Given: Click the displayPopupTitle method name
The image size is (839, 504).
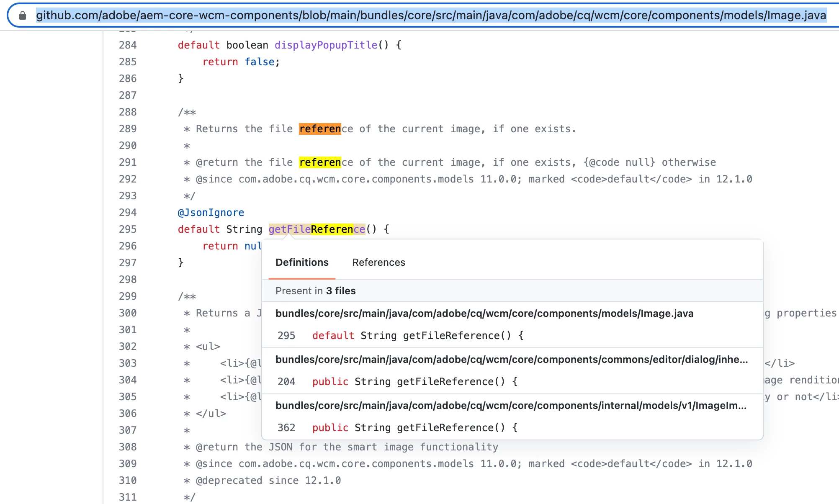Looking at the screenshot, I should [326, 45].
